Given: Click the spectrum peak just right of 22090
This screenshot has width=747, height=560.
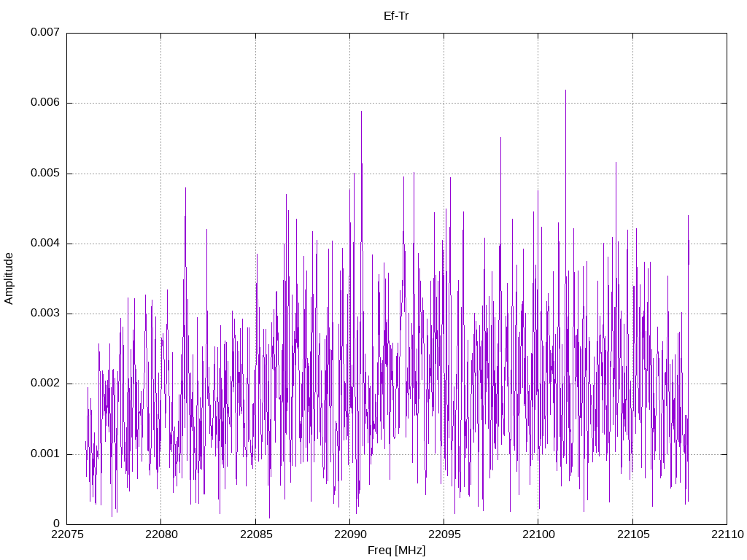Looking at the screenshot, I should tap(361, 112).
